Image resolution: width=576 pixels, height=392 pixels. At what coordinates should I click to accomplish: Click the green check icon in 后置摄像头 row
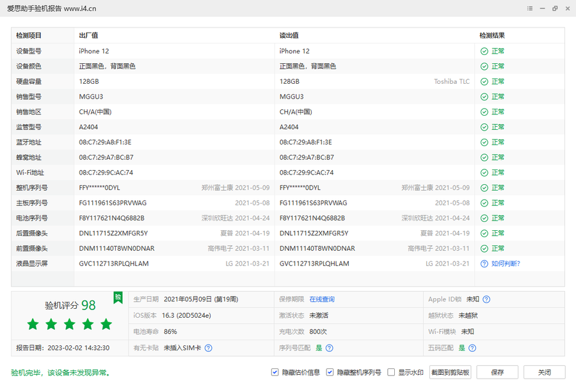click(484, 233)
